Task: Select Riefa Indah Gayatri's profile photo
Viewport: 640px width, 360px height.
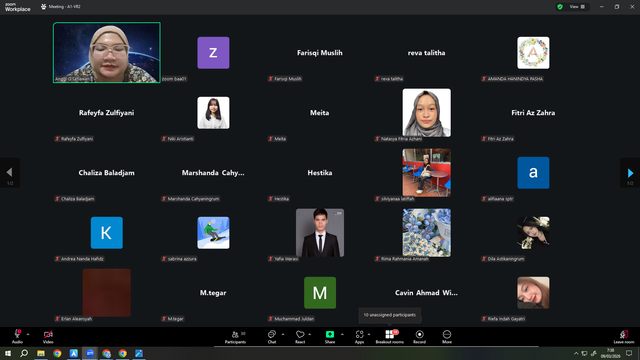Action: point(533,293)
